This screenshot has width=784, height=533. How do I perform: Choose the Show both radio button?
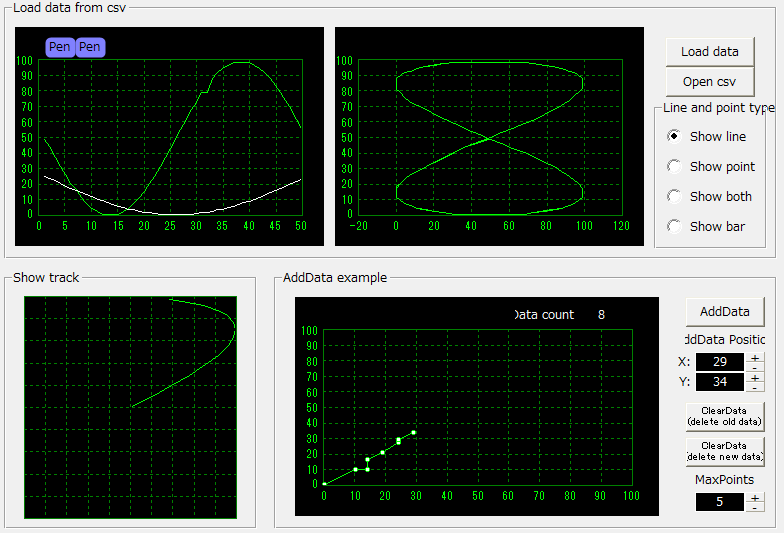pos(674,196)
